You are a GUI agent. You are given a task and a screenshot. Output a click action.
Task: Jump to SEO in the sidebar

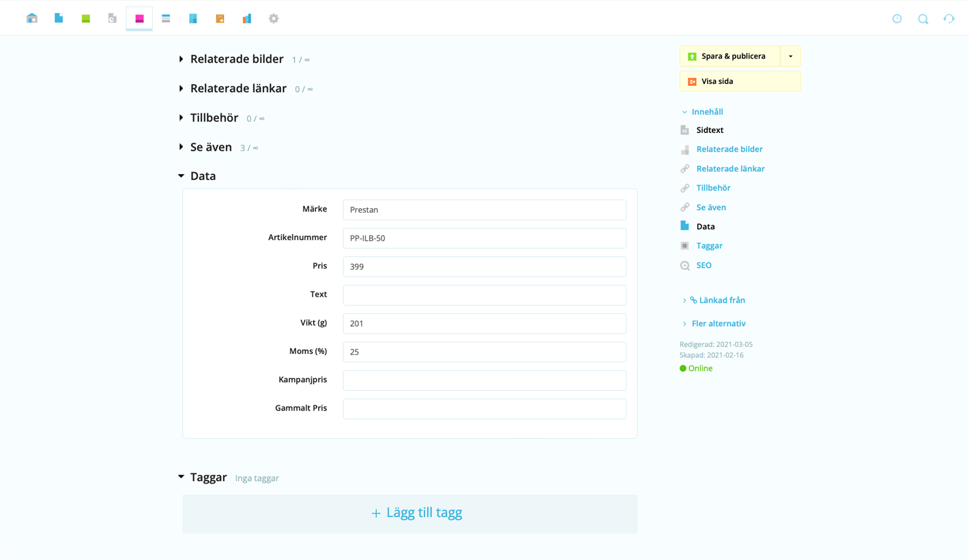(x=704, y=265)
